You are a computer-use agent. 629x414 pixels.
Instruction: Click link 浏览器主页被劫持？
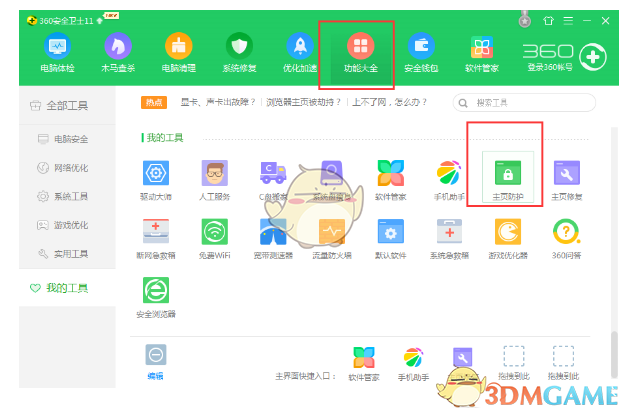point(304,102)
